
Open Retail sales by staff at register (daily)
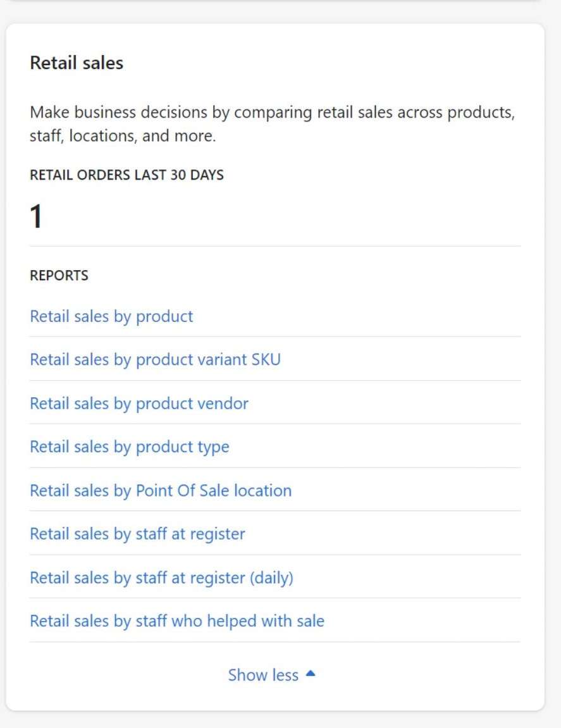162,577
